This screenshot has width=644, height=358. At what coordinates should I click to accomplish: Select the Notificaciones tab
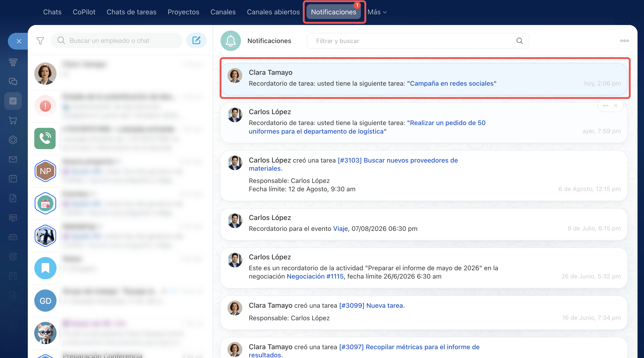point(334,12)
